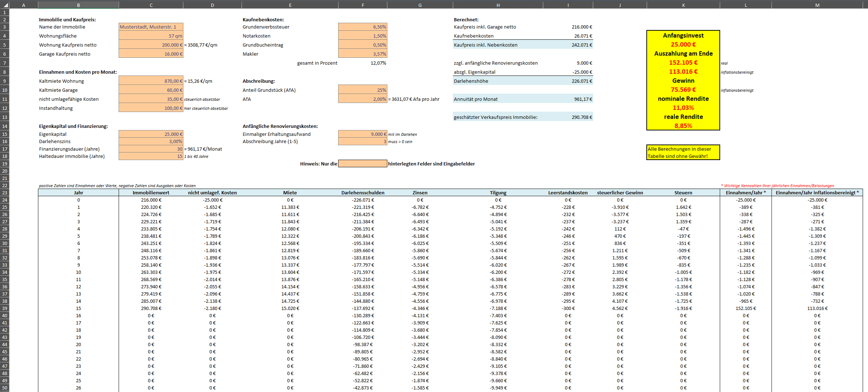Click the Musterstadt, Musterstr. 1 name field
Image resolution: width=868 pixels, height=392 pixels.
(150, 26)
